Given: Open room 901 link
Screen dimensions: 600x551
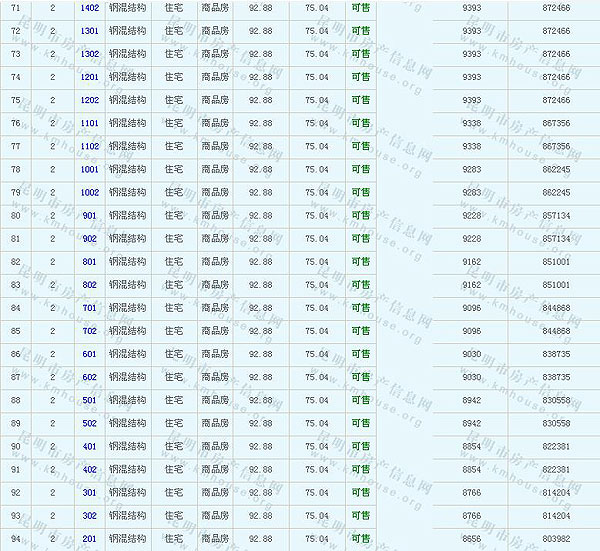Looking at the screenshot, I should click(89, 215).
